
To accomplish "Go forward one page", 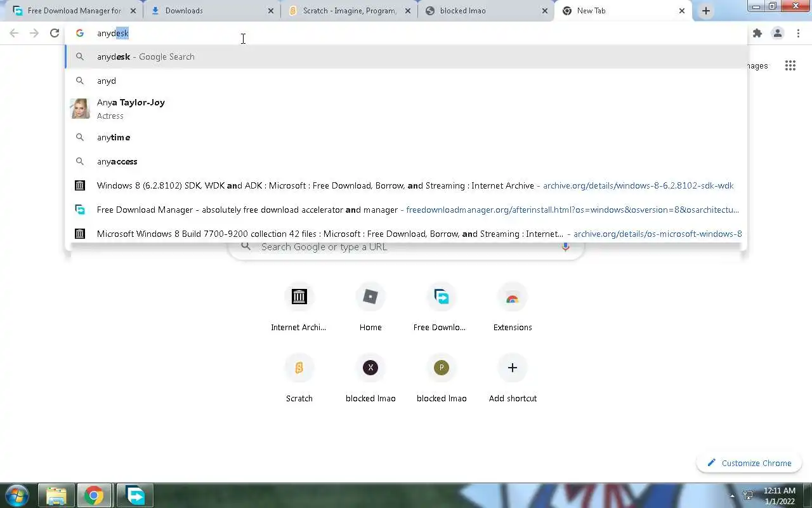I will point(34,33).
